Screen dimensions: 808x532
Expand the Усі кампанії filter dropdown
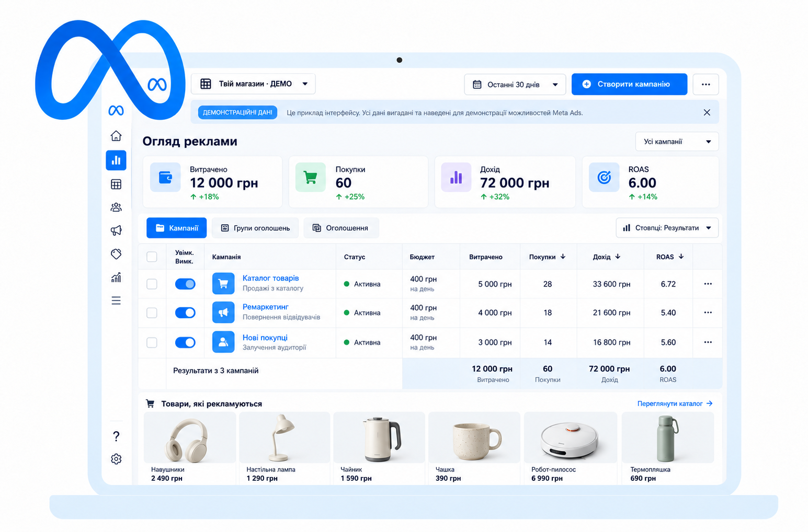pos(677,142)
